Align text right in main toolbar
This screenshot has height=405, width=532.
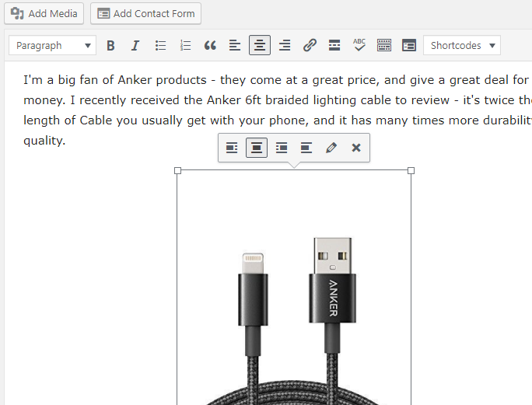[x=285, y=45]
